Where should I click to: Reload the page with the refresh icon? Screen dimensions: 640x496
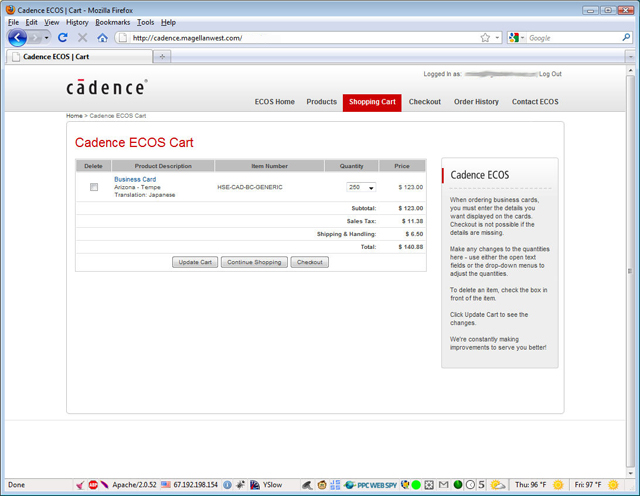[62, 38]
